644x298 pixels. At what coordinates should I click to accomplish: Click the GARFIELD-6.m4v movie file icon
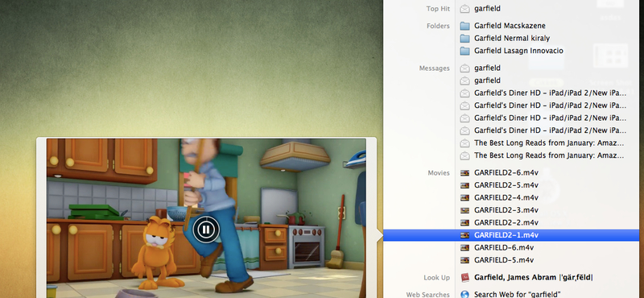tap(464, 248)
